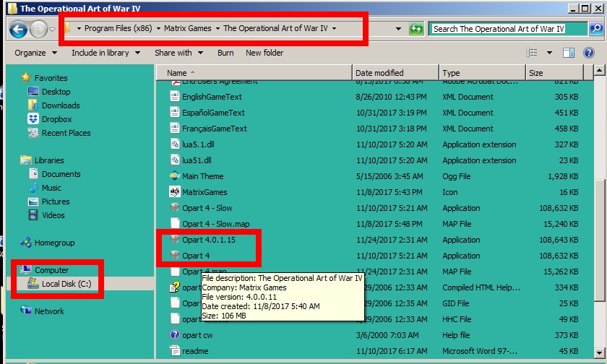Select the Opart 4 application icon
This screenshot has height=364, width=607.
175,255
